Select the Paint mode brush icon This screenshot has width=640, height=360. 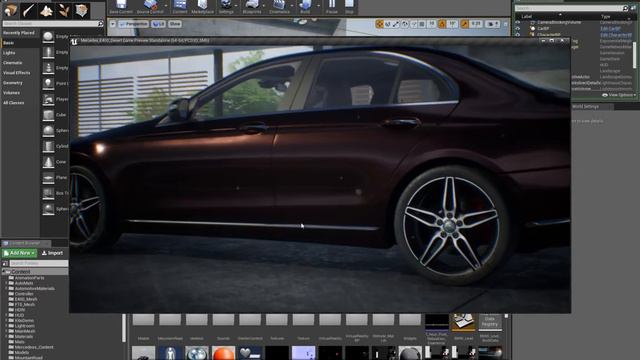pos(28,10)
